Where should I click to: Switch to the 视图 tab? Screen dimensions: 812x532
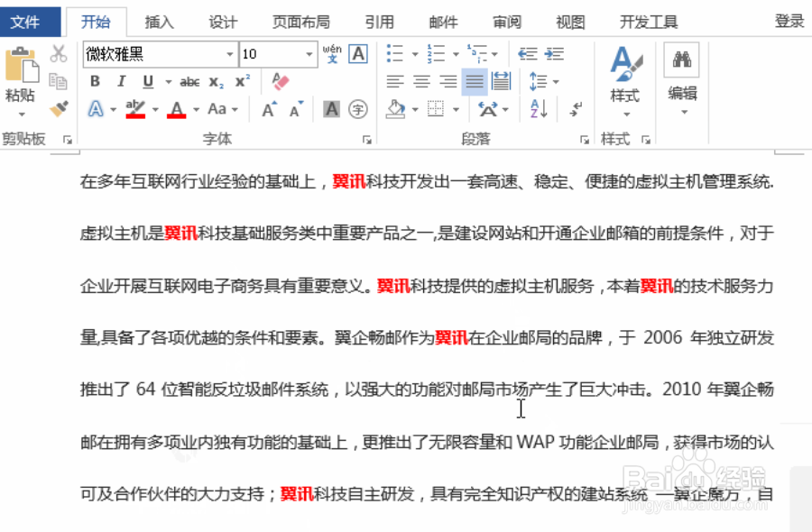pyautogui.click(x=571, y=22)
